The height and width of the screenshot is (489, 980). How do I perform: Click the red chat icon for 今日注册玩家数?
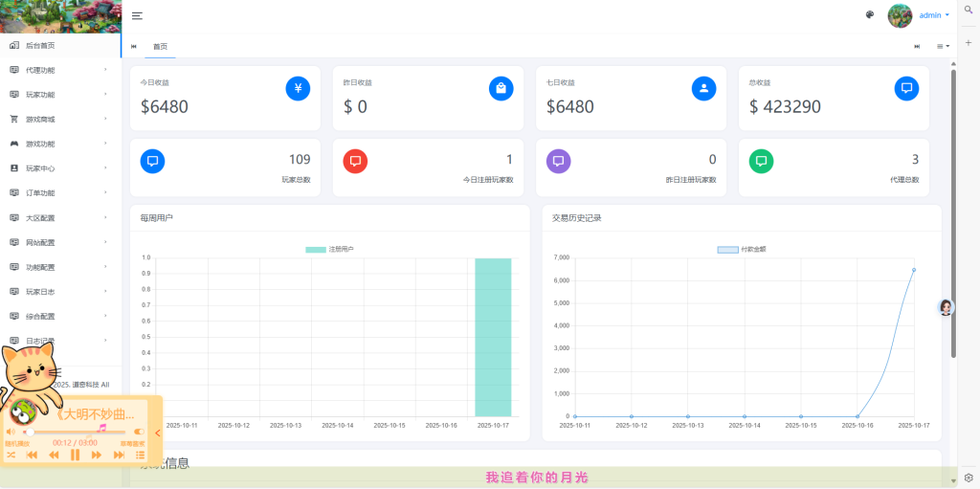[355, 161]
